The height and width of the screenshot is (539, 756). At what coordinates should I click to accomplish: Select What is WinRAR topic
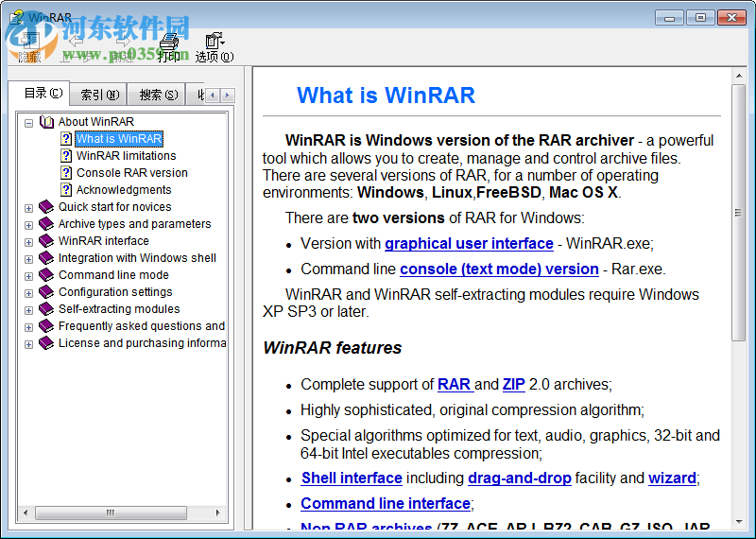point(119,139)
